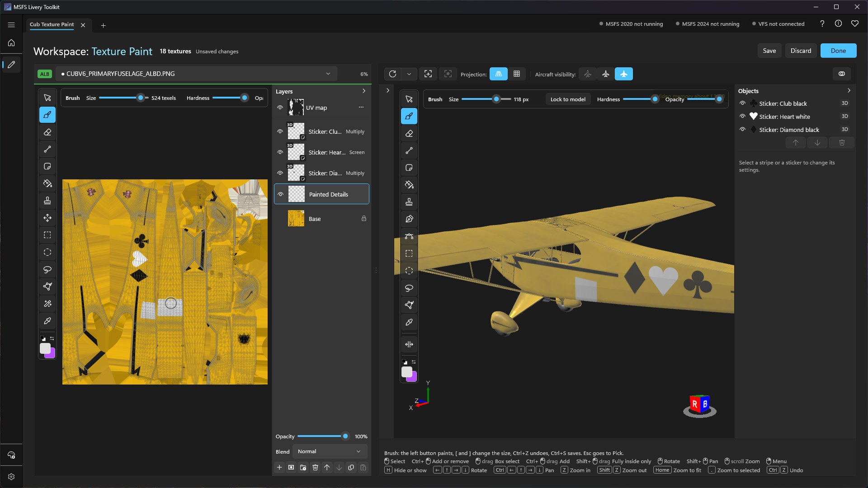Open the texture file dropdown CUBV6_PRIMARYFUSELAGE_ALBD.PNG
868x488 pixels.
coord(196,74)
